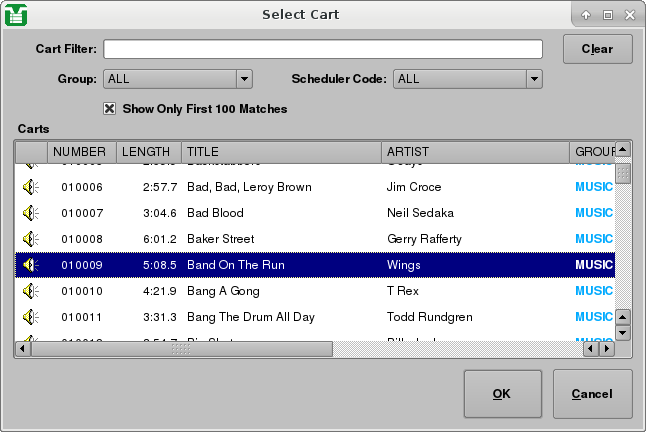
Task: Click the audio icon beside Bad Blood
Action: pyautogui.click(x=30, y=213)
